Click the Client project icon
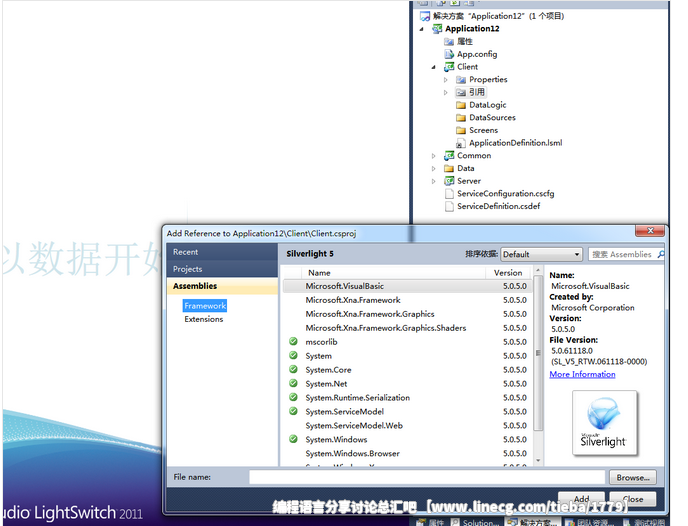Screen dimensions: 688x526 coord(449,67)
